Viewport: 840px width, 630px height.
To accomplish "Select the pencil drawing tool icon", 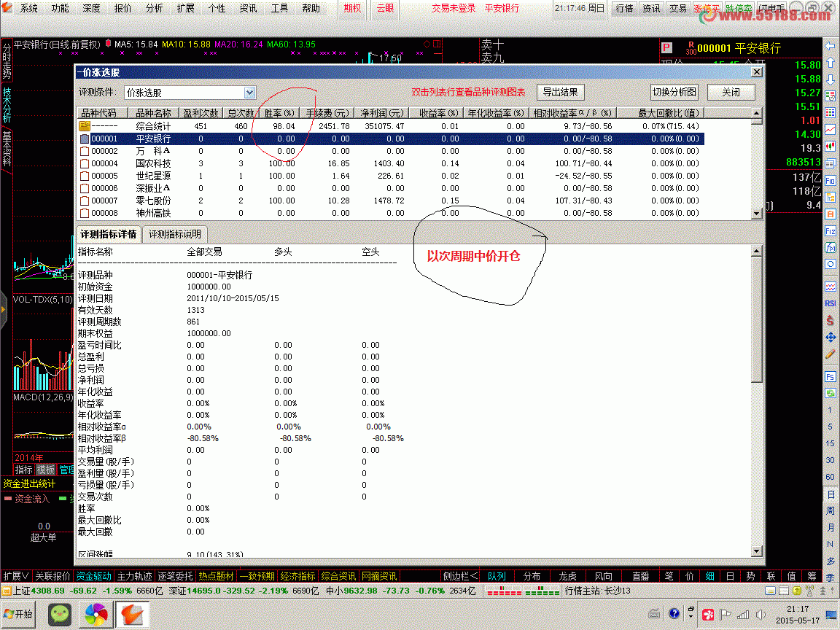I will pos(831,354).
